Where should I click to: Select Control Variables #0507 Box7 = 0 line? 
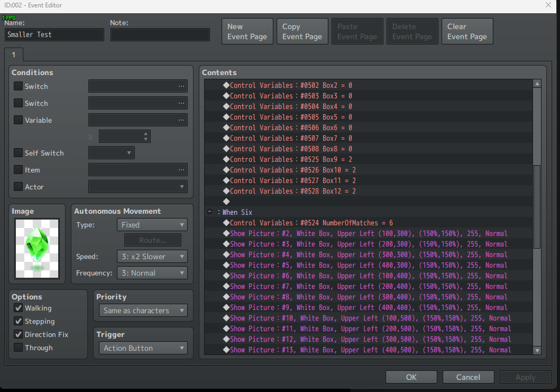pyautogui.click(x=369, y=138)
